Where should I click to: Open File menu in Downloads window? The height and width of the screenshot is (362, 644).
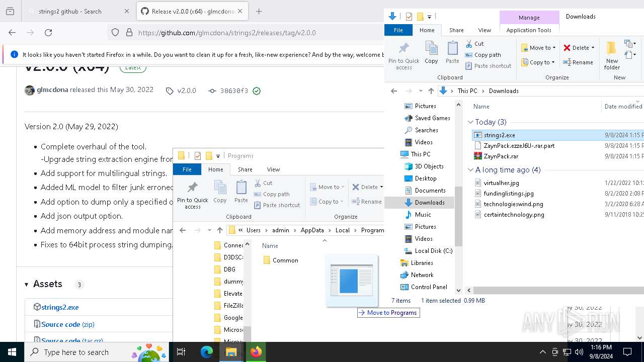[x=398, y=30]
